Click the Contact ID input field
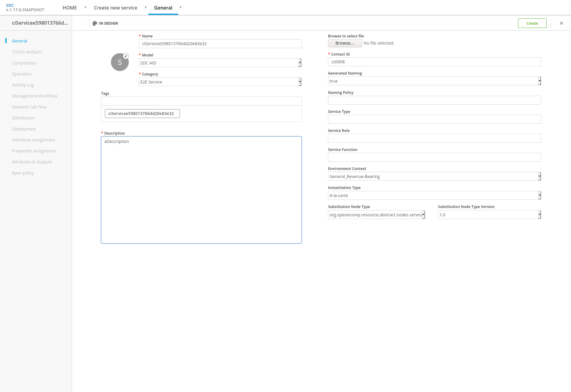 (x=434, y=62)
